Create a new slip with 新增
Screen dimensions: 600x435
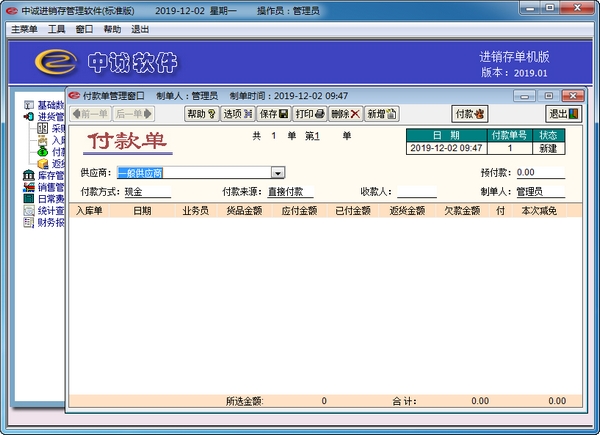[x=382, y=114]
